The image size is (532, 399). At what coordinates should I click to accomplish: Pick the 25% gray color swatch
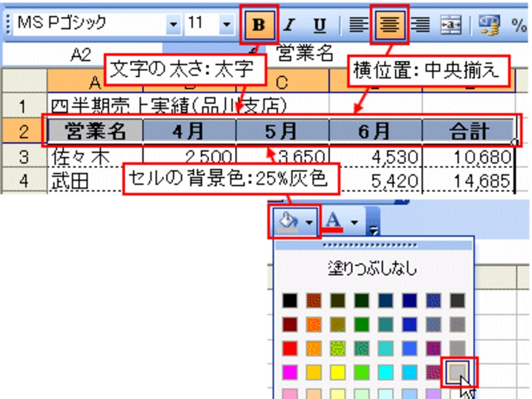click(x=457, y=371)
